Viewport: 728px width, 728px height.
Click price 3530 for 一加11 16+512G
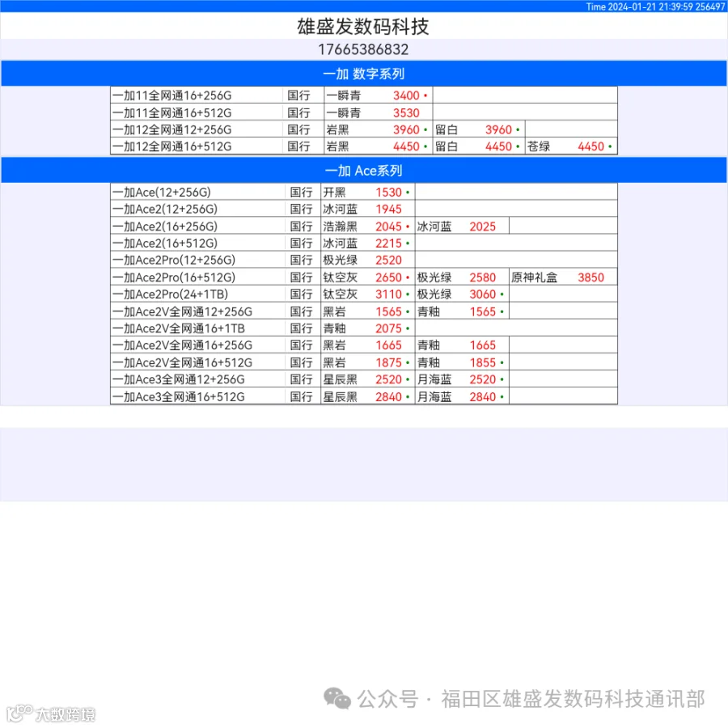[x=406, y=112]
